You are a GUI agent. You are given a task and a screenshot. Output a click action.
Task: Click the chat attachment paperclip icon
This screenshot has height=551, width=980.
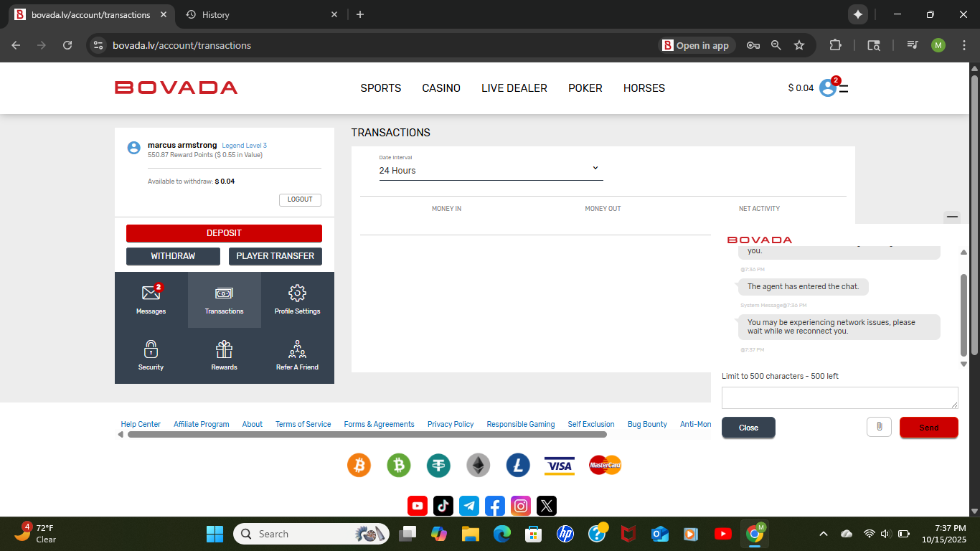point(878,427)
